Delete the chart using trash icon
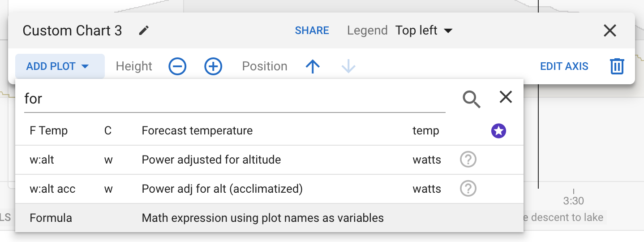644x242 pixels. point(617,66)
